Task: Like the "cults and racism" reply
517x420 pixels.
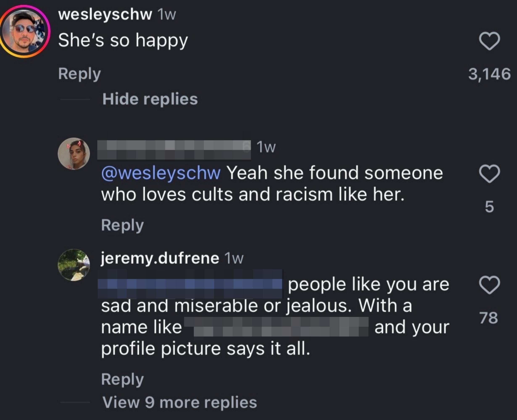Action: click(489, 174)
